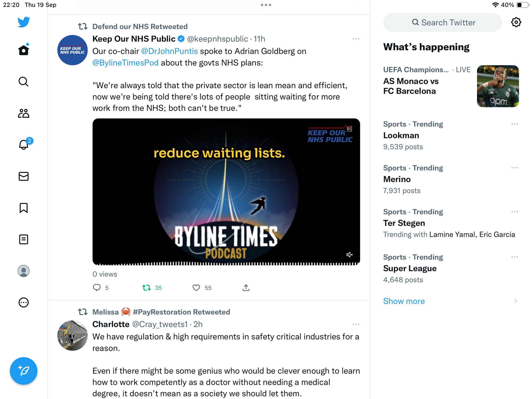Open @Cray_tweets1 handle
This screenshot has width=532, height=399.
pos(160,324)
